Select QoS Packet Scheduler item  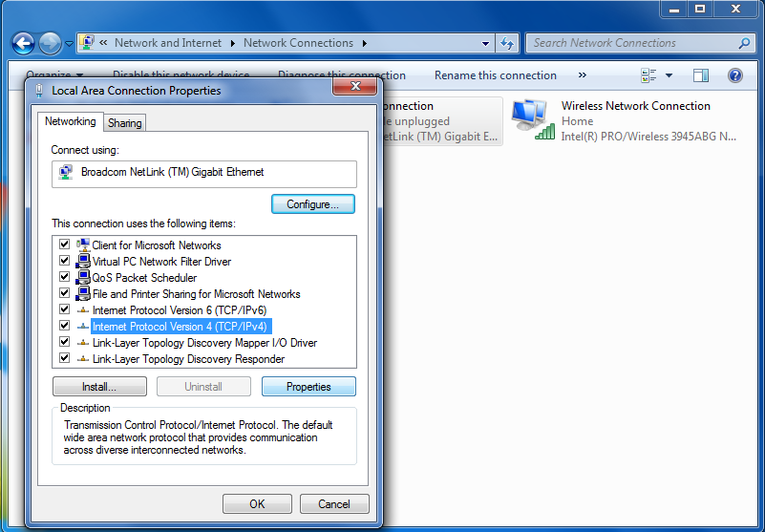(x=144, y=278)
